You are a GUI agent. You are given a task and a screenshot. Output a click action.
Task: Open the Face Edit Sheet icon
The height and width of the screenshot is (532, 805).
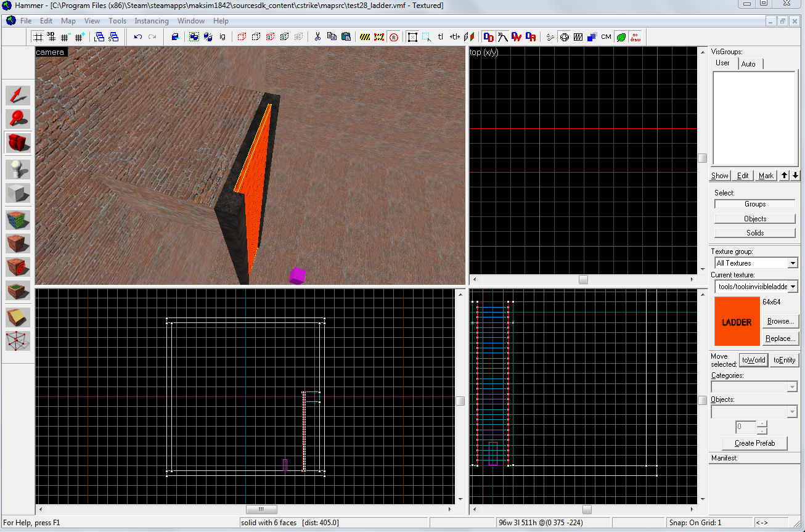pyautogui.click(x=469, y=37)
